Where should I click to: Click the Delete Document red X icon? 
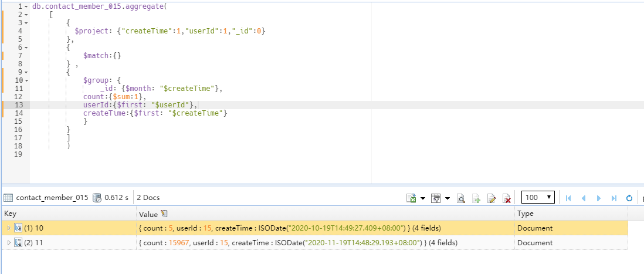click(x=507, y=199)
